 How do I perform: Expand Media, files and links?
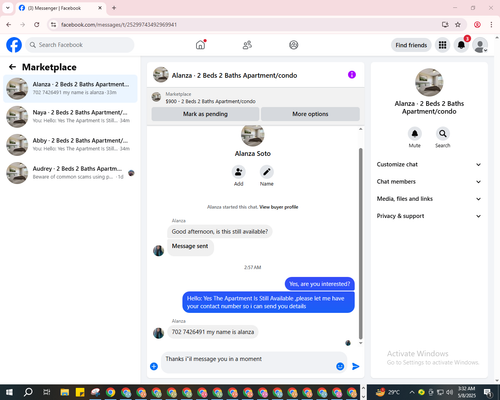[x=429, y=199]
